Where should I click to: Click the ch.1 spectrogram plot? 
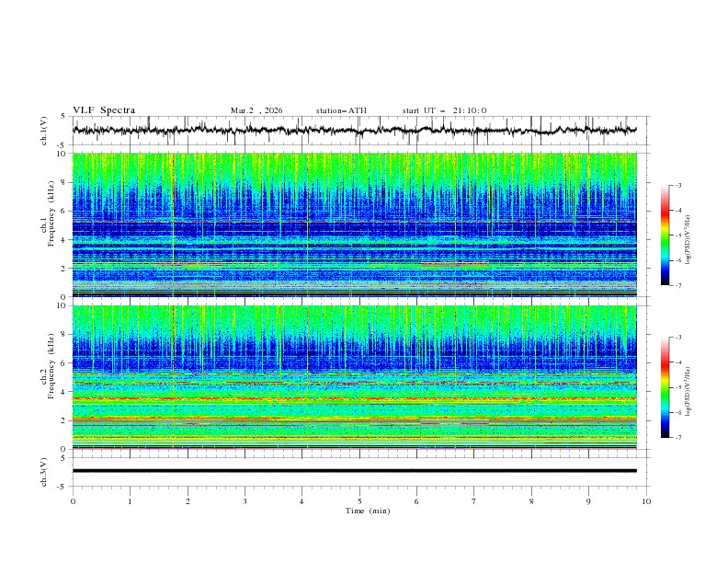[354, 224]
